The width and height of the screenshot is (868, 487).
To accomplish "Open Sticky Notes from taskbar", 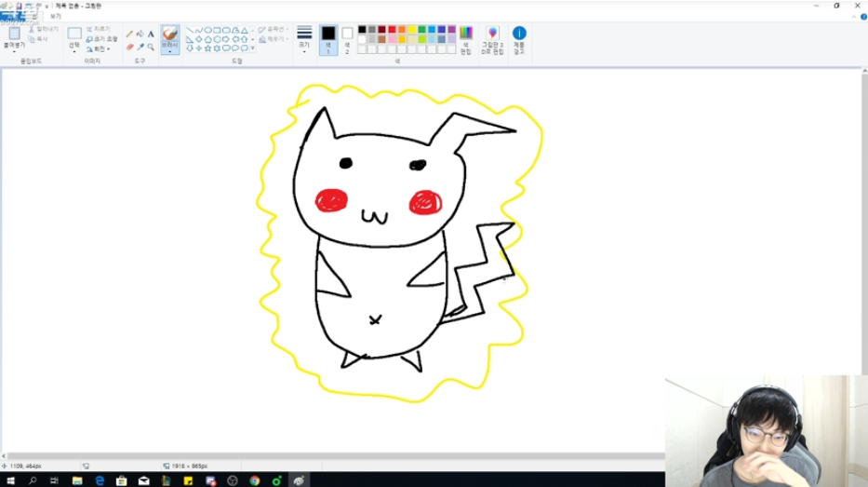I will pyautogui.click(x=188, y=480).
